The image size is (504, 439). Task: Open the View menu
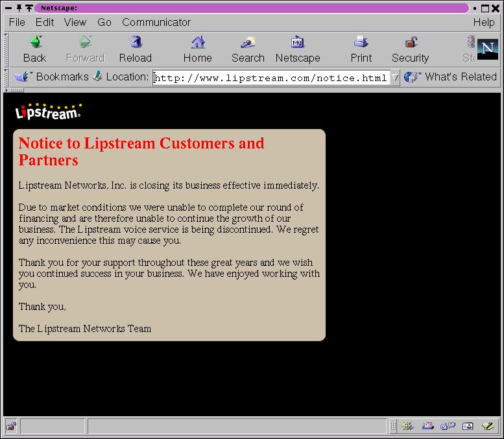pyautogui.click(x=75, y=22)
